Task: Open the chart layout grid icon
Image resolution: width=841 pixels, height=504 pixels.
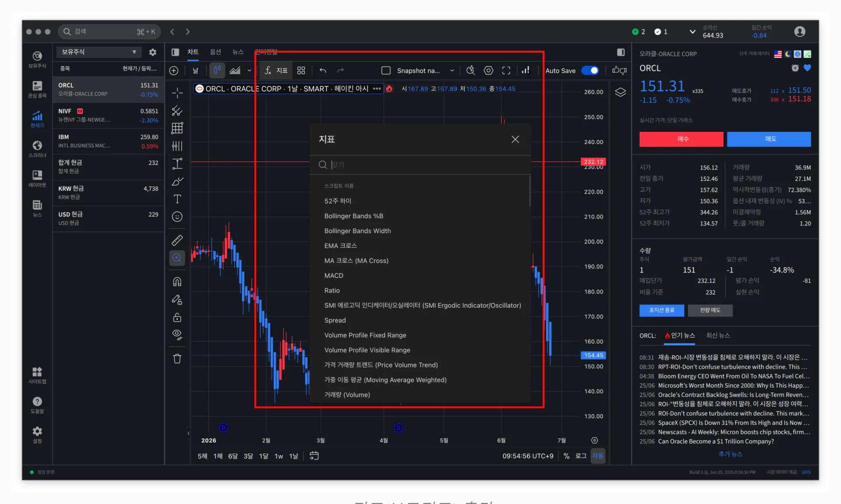Action: click(x=301, y=70)
